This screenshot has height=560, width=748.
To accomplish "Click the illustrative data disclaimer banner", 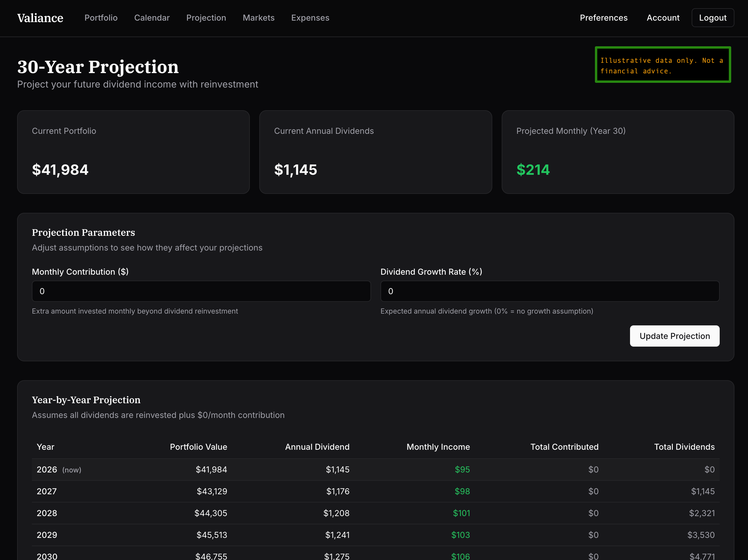I will point(662,65).
